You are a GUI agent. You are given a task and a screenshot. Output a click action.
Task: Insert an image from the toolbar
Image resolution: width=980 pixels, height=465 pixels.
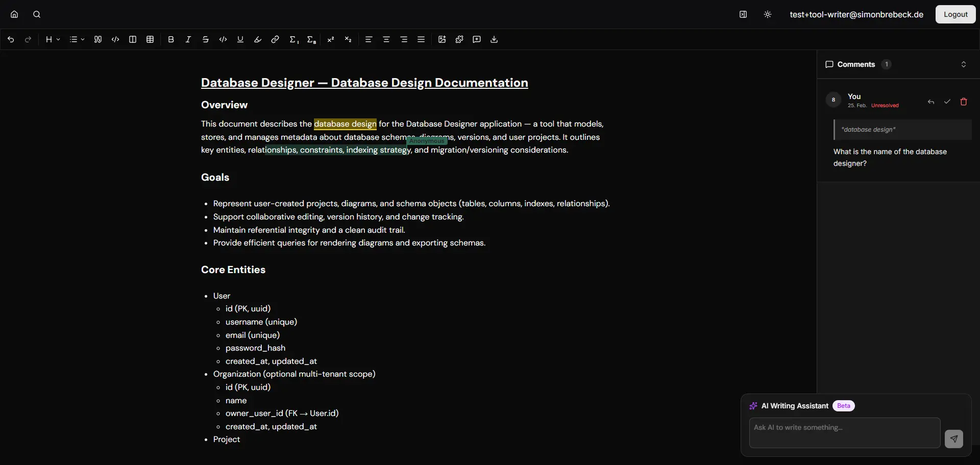tap(442, 39)
